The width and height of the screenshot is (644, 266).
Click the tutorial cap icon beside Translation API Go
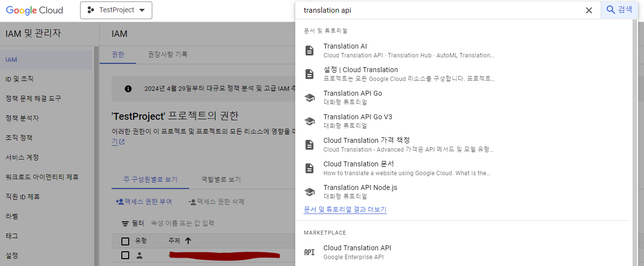309,98
